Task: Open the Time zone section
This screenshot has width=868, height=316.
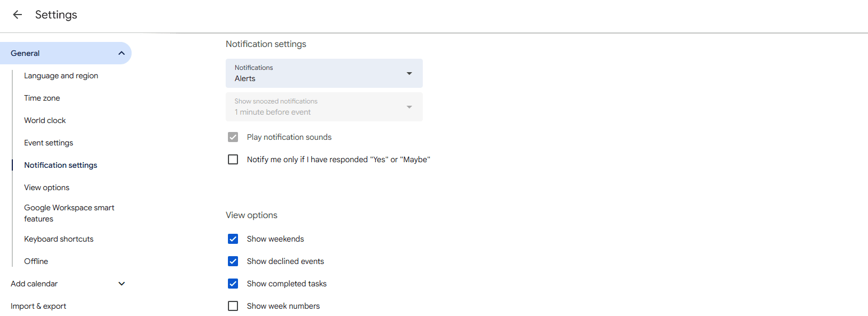Action: click(42, 98)
